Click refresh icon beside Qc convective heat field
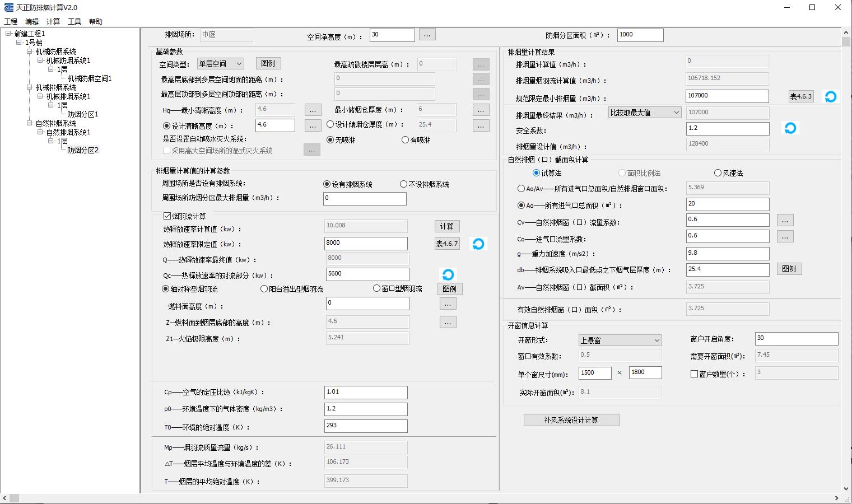This screenshot has width=852, height=504. point(448,274)
